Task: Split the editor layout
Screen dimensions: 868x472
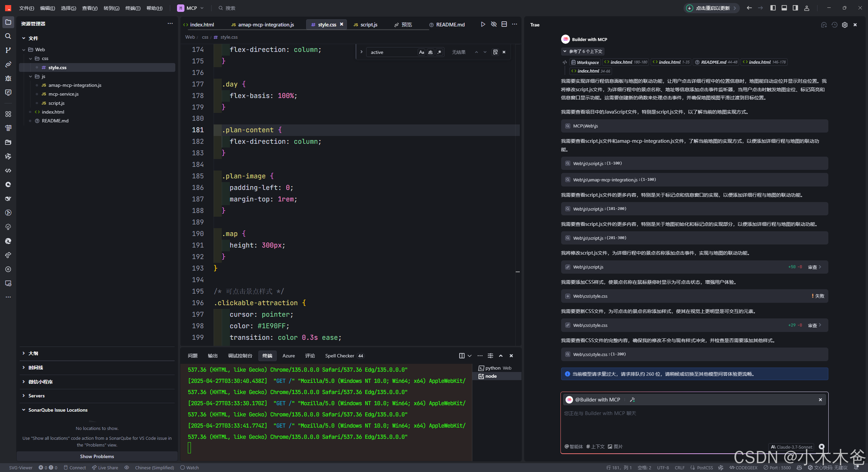Action: click(504, 24)
